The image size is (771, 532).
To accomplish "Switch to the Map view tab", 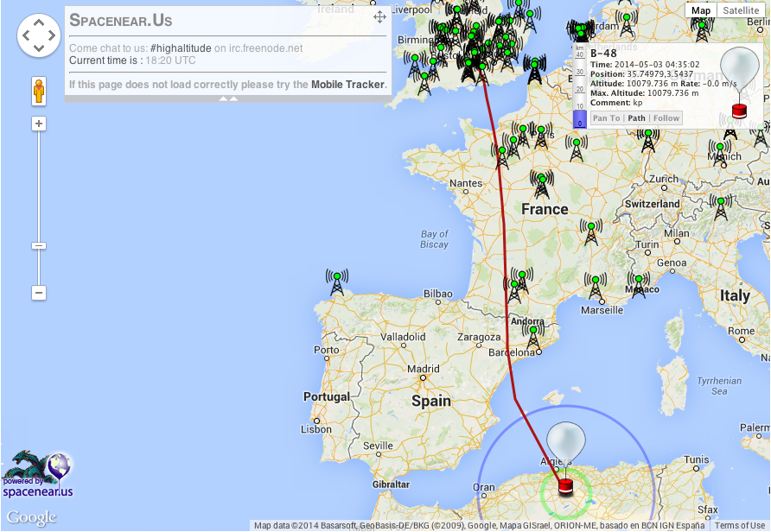I will point(701,10).
